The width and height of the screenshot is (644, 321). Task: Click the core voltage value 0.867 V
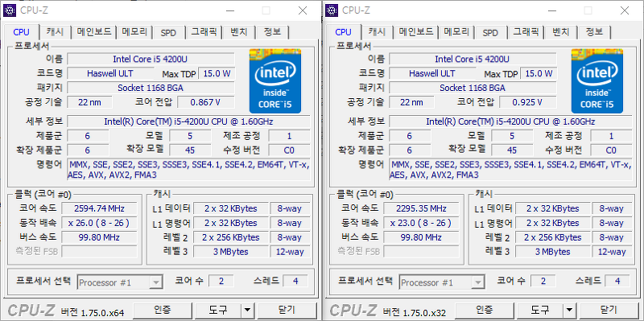[206, 102]
